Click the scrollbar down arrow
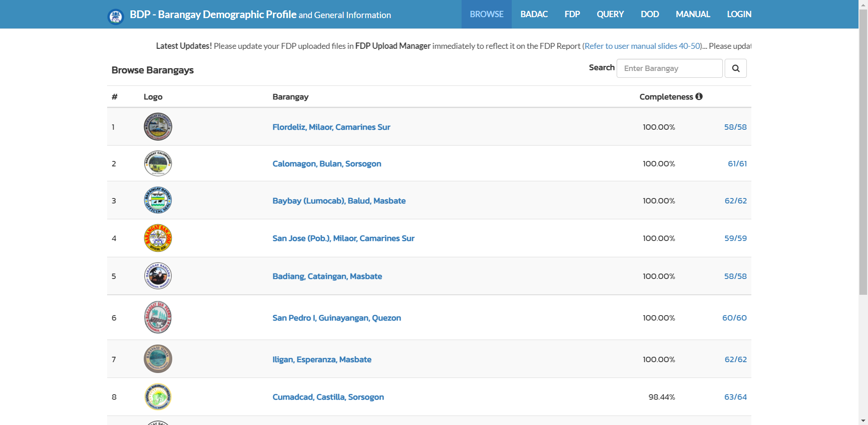868x425 pixels. [x=863, y=421]
